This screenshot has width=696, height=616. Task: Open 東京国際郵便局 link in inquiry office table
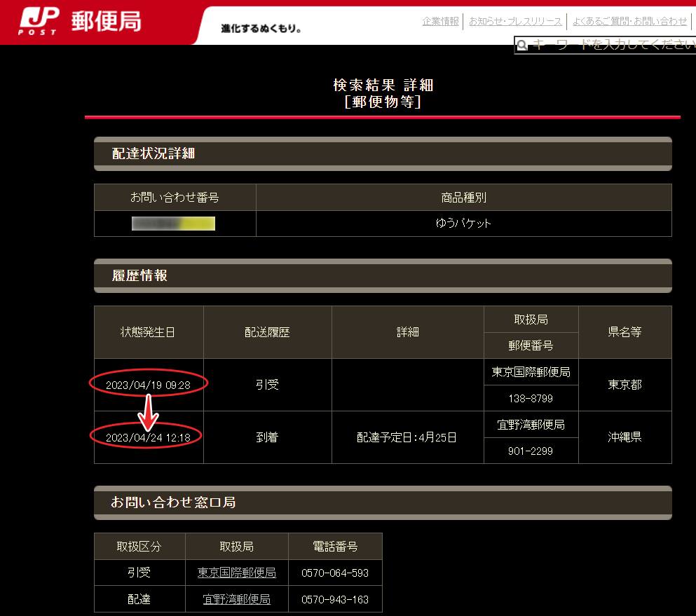[236, 573]
